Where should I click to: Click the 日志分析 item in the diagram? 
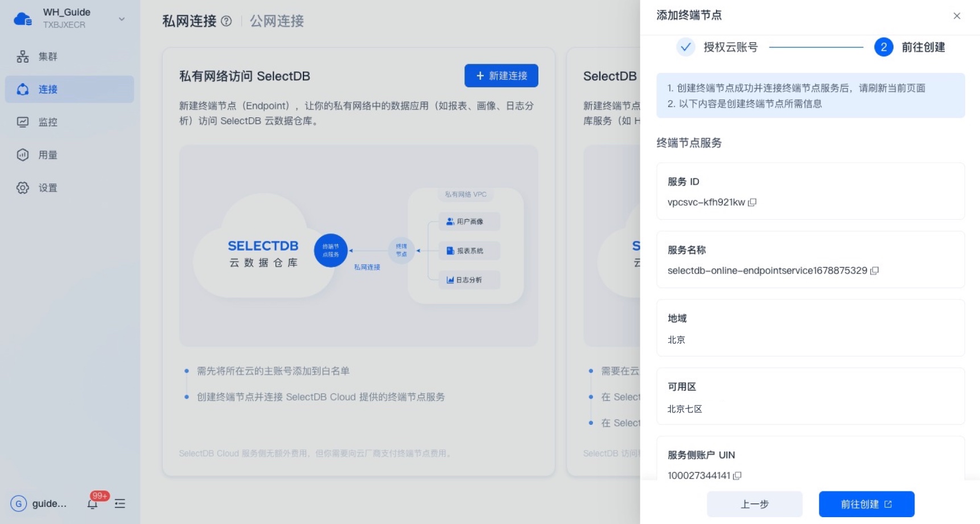pyautogui.click(x=470, y=280)
